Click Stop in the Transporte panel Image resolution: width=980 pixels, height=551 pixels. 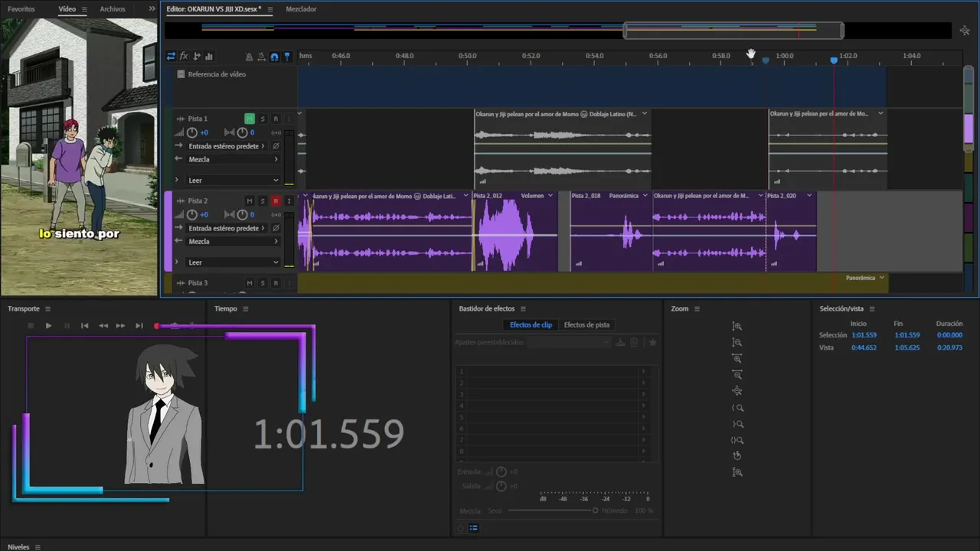pos(31,325)
